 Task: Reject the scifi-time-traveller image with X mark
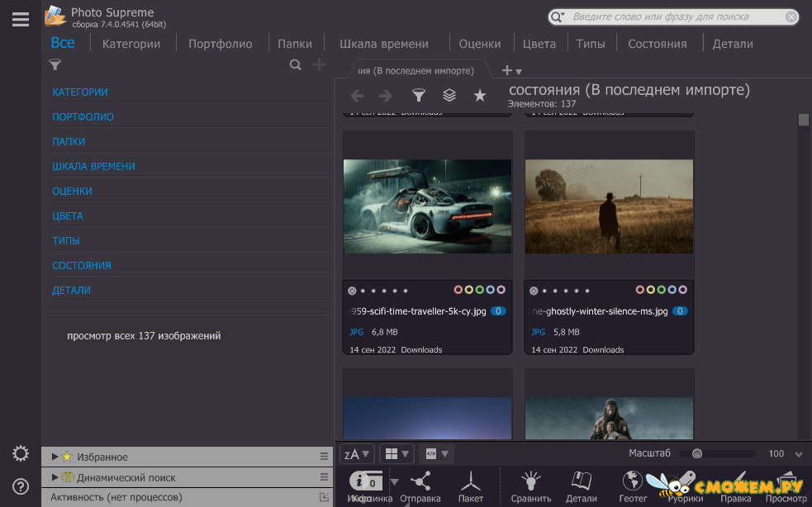[x=352, y=291]
